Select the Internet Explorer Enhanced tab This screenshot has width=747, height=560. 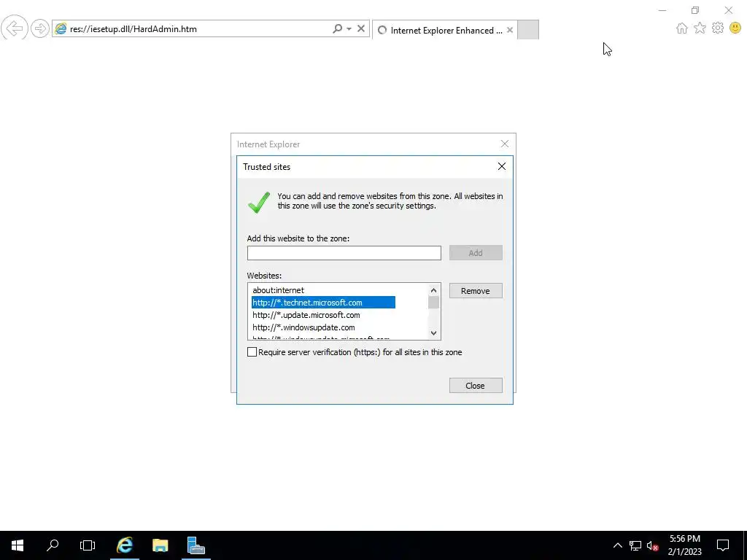[440, 30]
